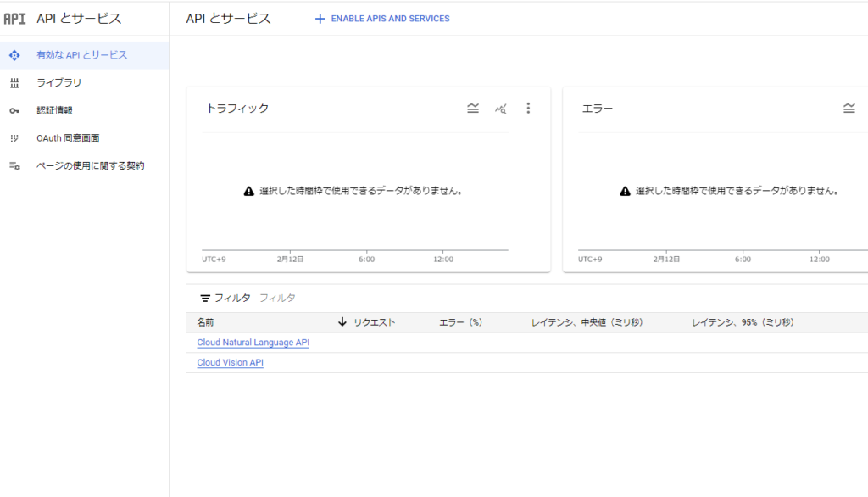The height and width of the screenshot is (497, 868).
Task: Click the OAuth consent dotted icon
Action: click(x=14, y=138)
